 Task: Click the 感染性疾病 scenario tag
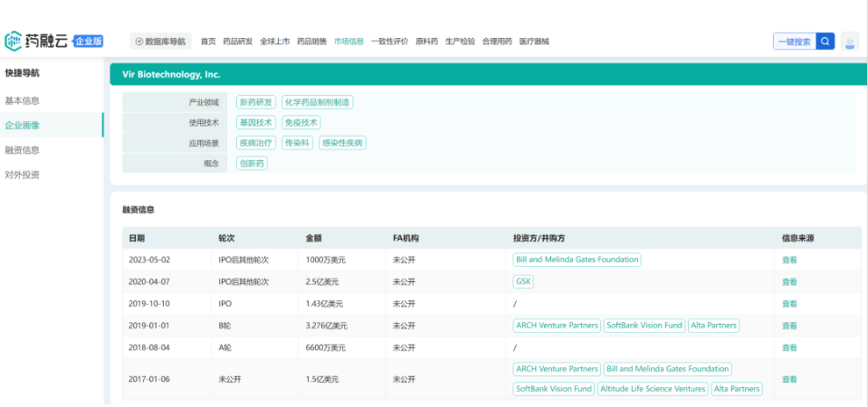coord(342,143)
